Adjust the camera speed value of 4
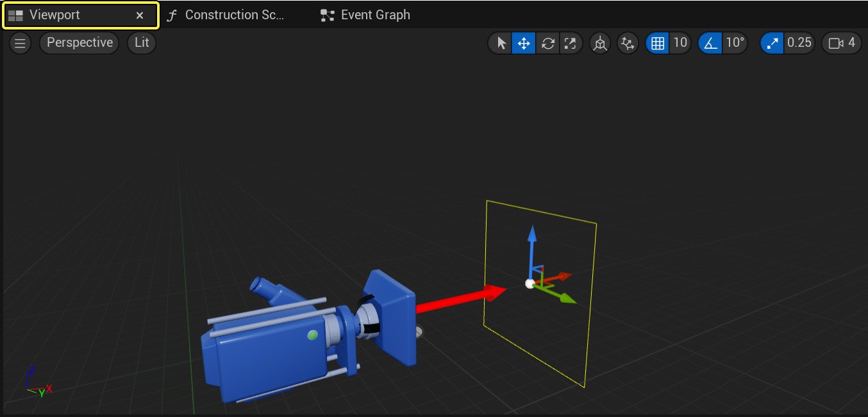 pyautogui.click(x=853, y=43)
